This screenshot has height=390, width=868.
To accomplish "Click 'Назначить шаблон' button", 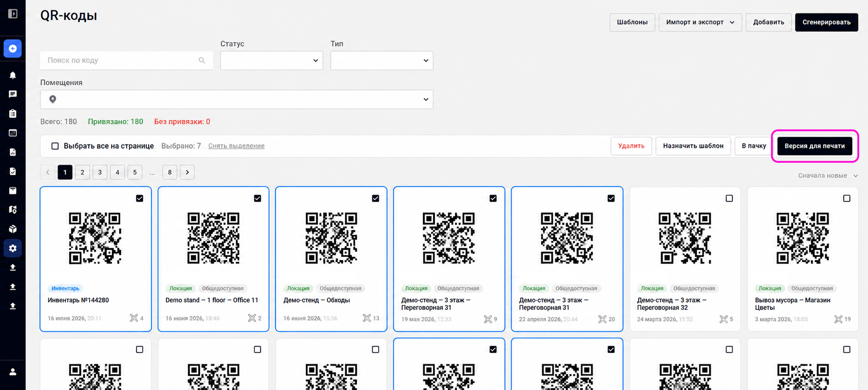I will tap(693, 146).
